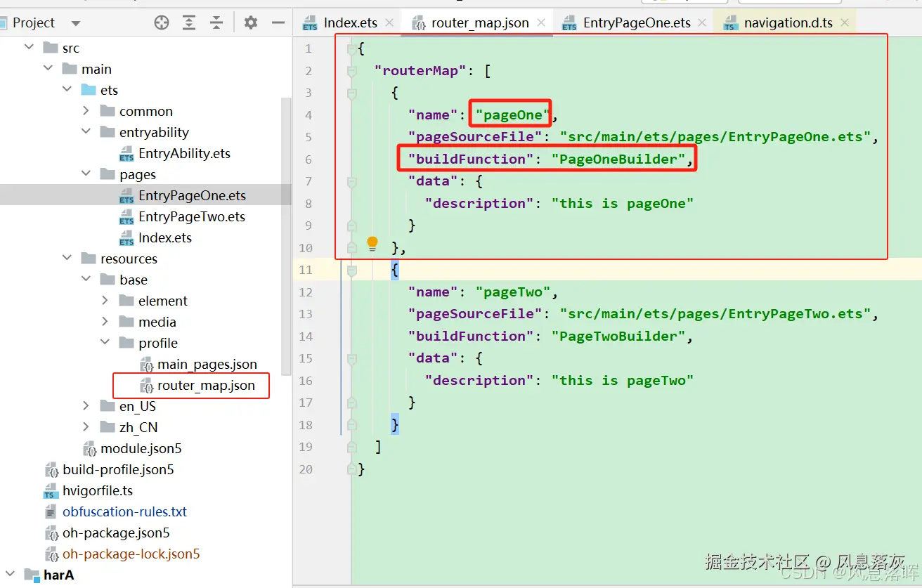Select build-profile.json5 in the tree
922x588 pixels.
tap(117, 469)
